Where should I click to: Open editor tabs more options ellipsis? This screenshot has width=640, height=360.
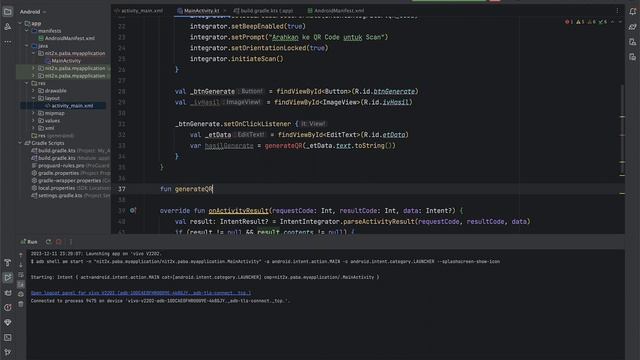coord(617,11)
